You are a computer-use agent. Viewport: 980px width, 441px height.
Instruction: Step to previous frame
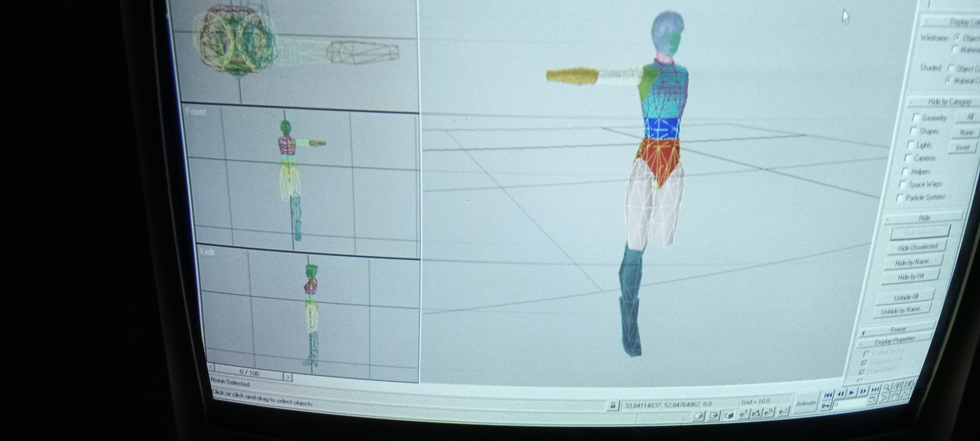pos(840,394)
